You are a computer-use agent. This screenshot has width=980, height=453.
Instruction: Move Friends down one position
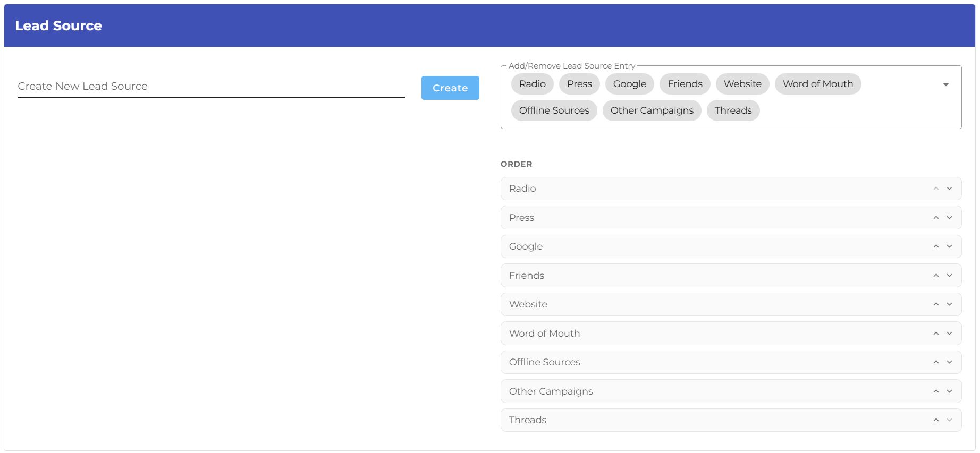[x=949, y=276]
